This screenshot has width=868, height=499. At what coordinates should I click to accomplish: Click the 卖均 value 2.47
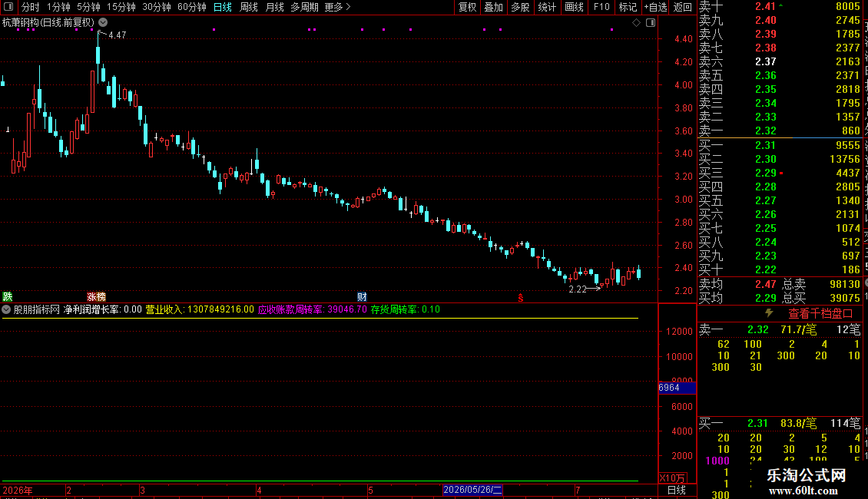tap(766, 284)
